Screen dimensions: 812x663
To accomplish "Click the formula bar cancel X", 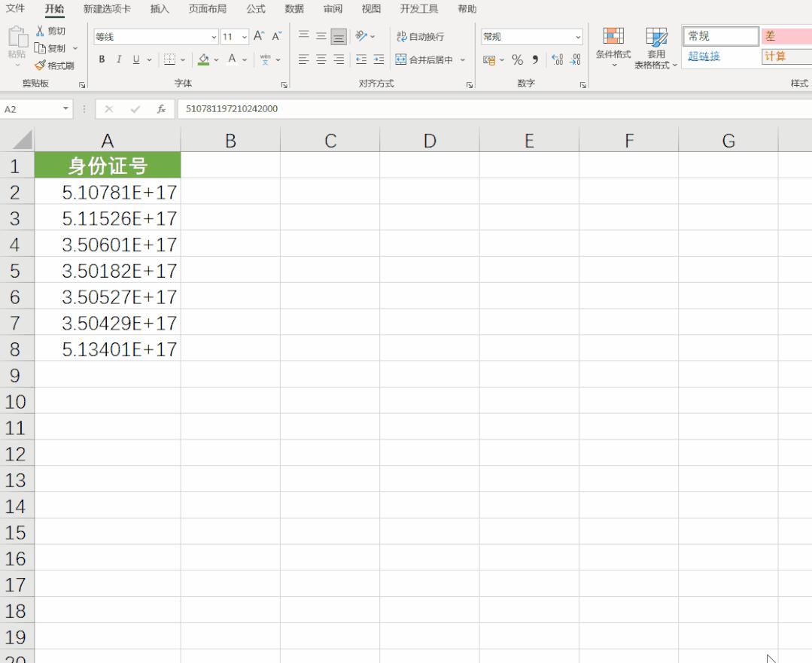I will [x=109, y=109].
